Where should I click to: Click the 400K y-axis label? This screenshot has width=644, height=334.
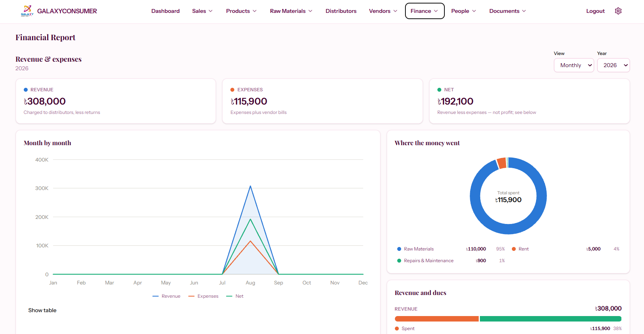[x=42, y=160]
